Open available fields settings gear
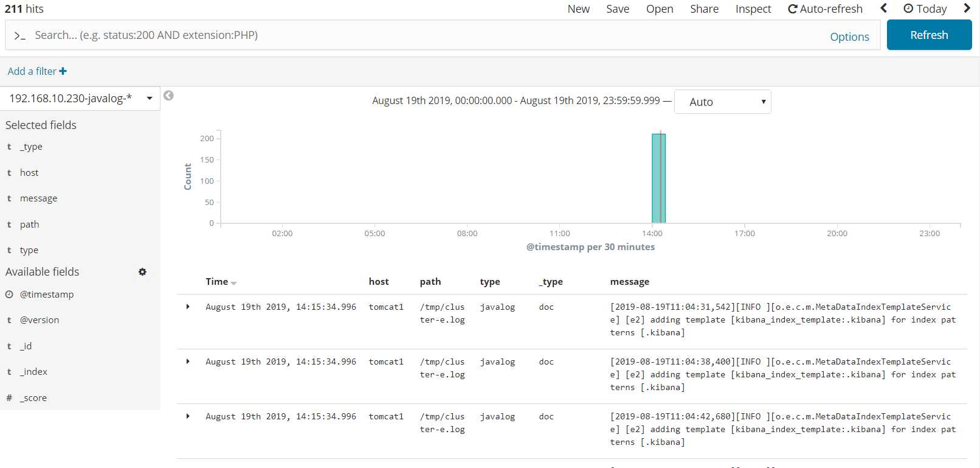The height and width of the screenshot is (468, 980). pos(142,272)
